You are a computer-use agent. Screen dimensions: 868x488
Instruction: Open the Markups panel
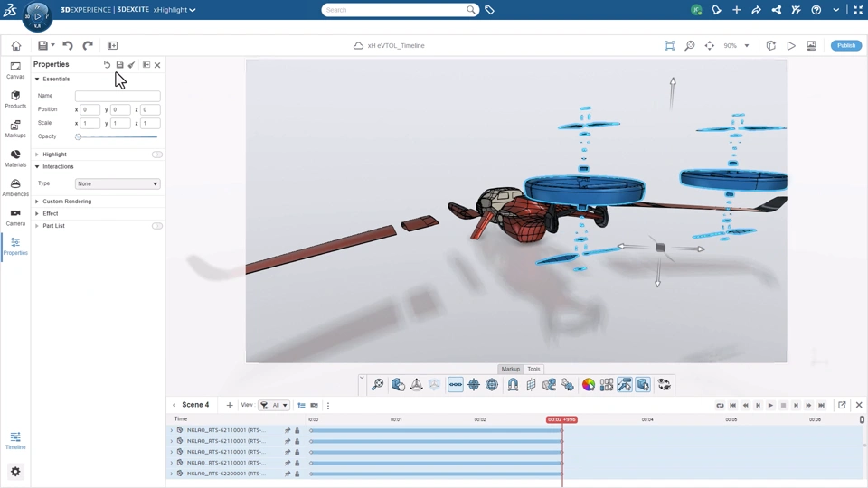[15, 129]
